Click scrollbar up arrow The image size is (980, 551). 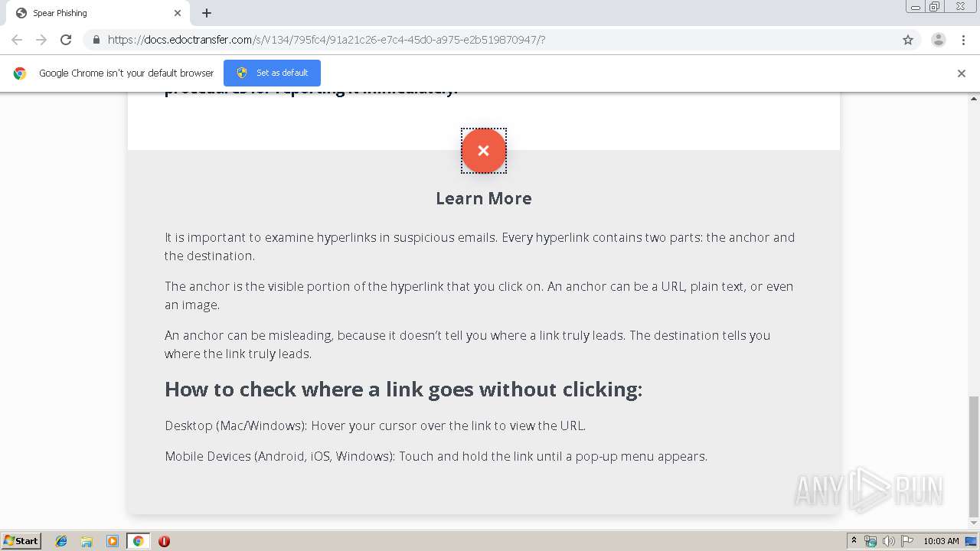pos(974,99)
